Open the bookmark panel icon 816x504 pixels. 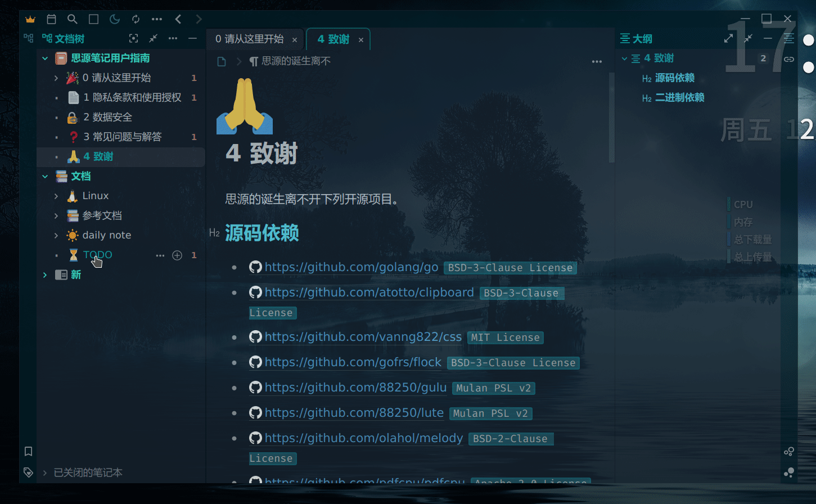pos(29,451)
